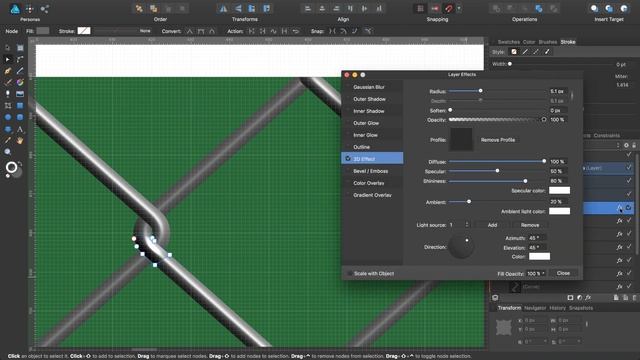
Task: Select the Rounded Rectangle tool
Action: click(20, 117)
